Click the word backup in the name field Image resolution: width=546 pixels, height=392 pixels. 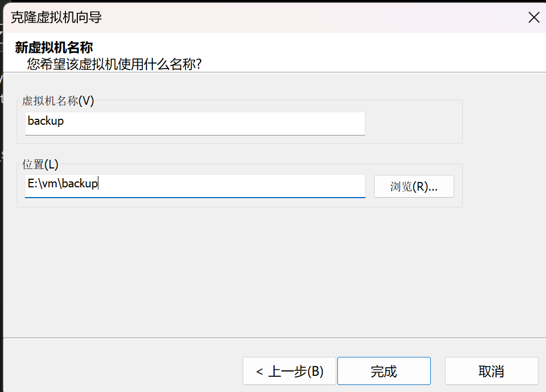coord(45,121)
